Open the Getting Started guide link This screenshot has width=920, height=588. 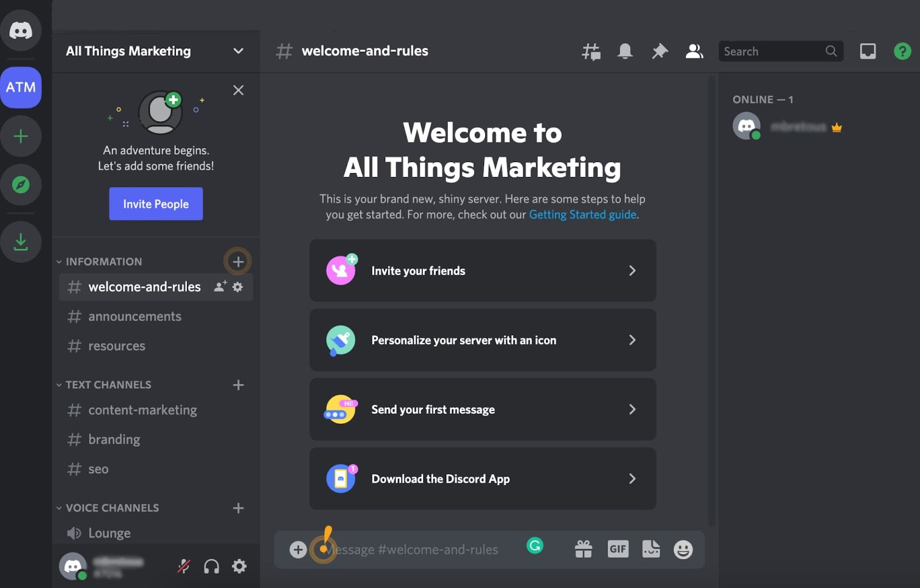pos(582,214)
